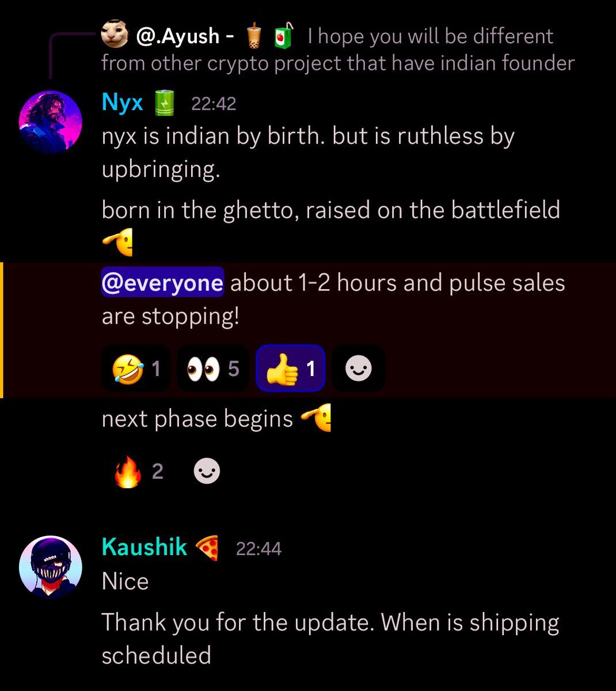616x691 pixels.
Task: Click the bubble tea emoji in reply
Action: 254,36
